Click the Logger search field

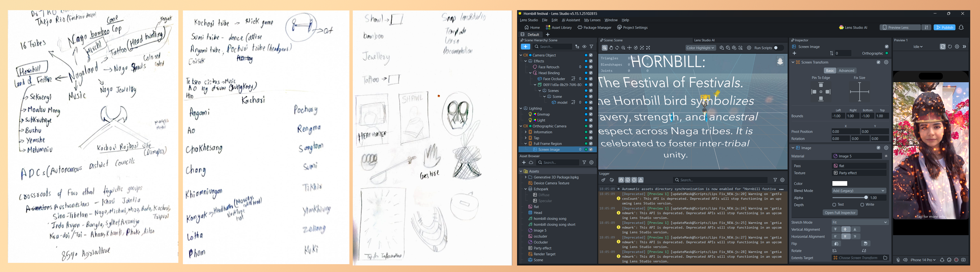(x=720, y=180)
